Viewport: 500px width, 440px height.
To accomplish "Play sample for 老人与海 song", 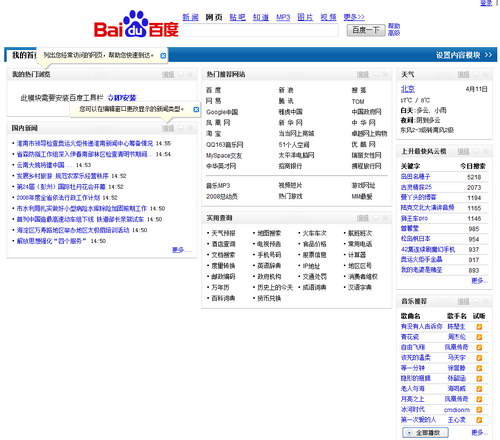I will [x=479, y=389].
